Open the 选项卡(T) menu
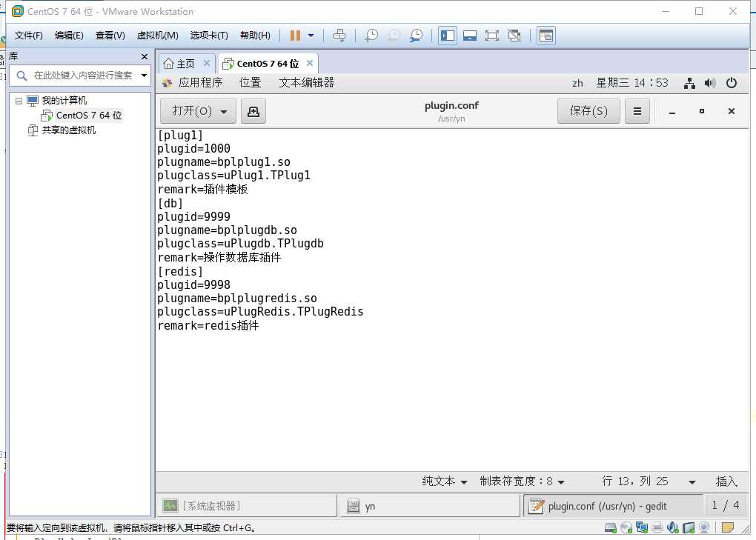Screen dimensions: 756x540 point(209,35)
